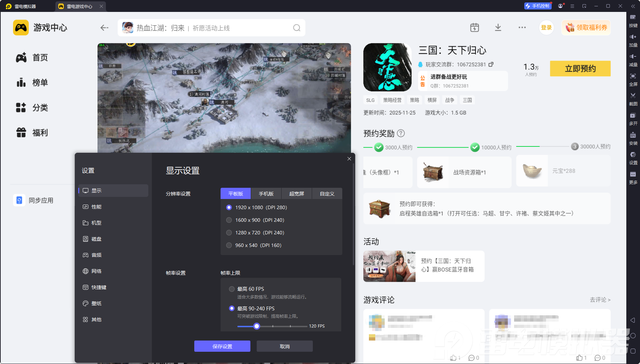Open the calendar reservation icon
The height and width of the screenshot is (364, 640).
pyautogui.click(x=474, y=27)
